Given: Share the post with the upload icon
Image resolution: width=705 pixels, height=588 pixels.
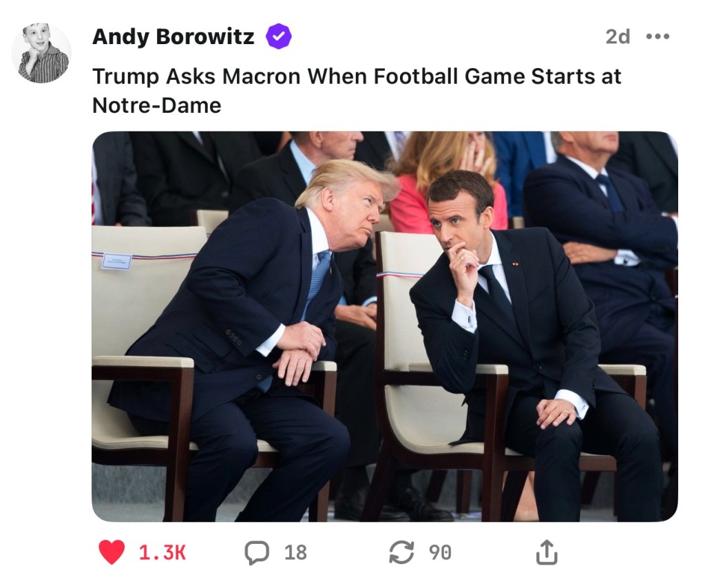Looking at the screenshot, I should pyautogui.click(x=546, y=552).
